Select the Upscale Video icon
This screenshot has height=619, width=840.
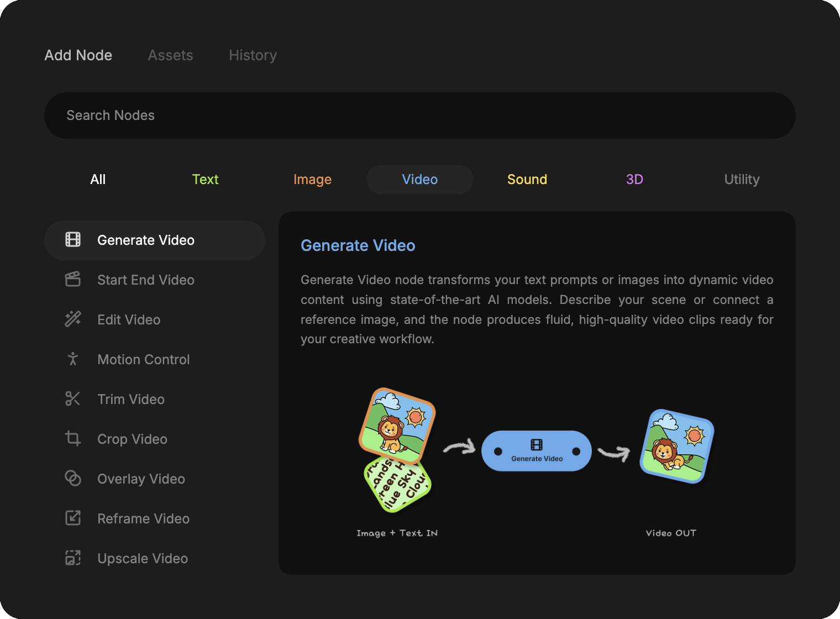tap(73, 558)
